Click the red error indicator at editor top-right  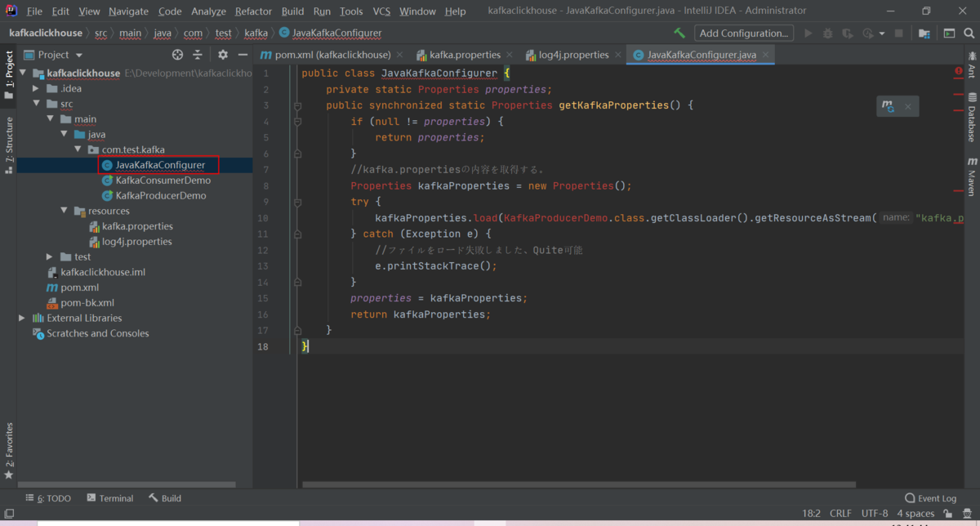click(x=959, y=72)
